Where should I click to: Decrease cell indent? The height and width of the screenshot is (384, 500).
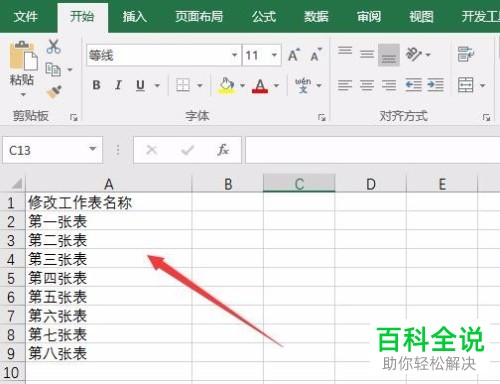[414, 85]
